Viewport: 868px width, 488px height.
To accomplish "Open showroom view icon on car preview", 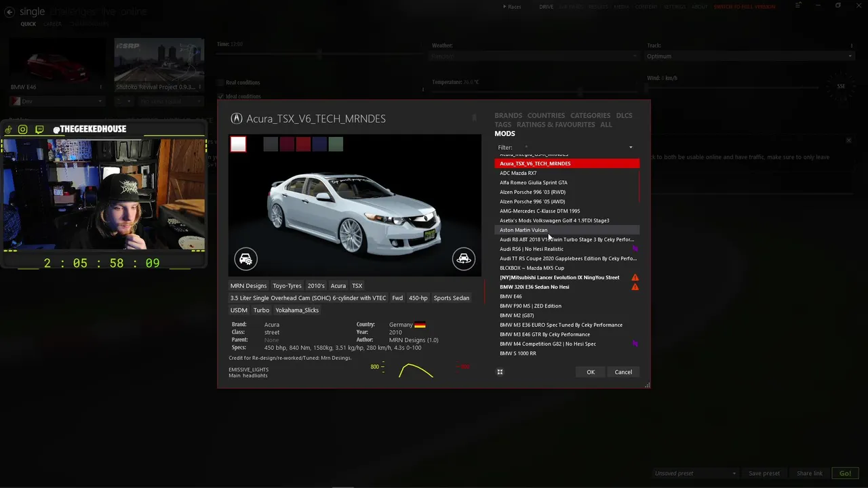I will [464, 259].
